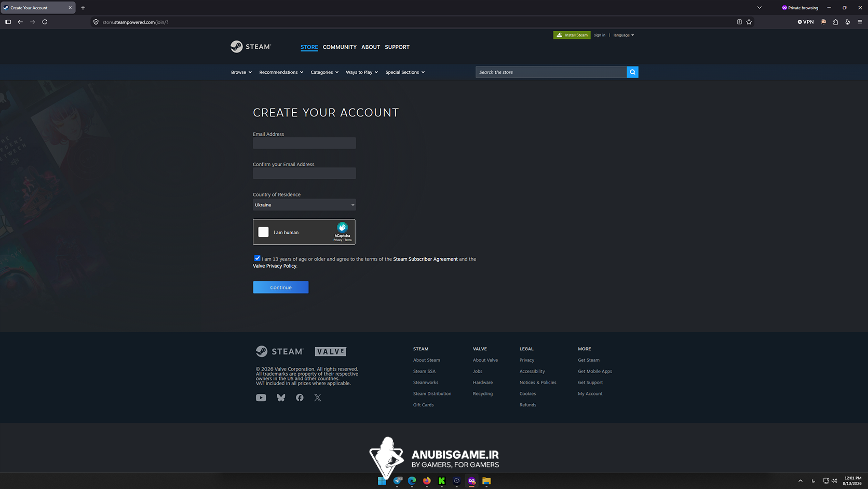Click the Valve logo in the footer

331,352
